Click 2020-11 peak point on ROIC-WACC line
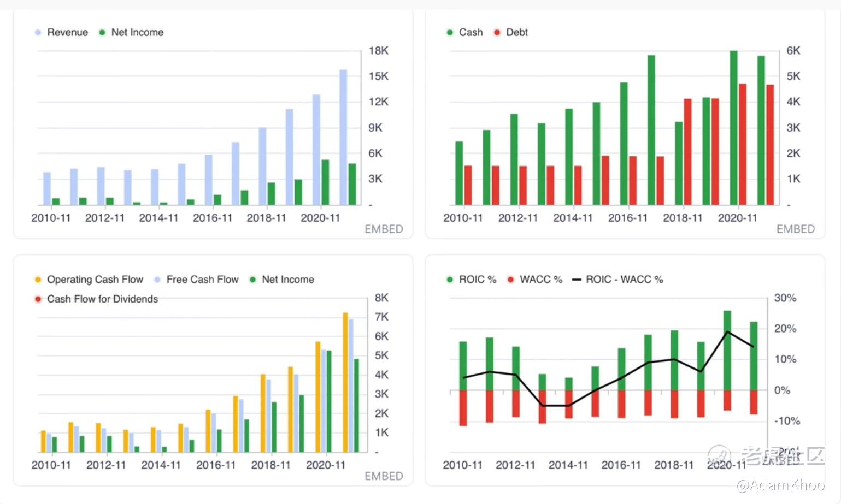The width and height of the screenshot is (841, 504). tap(727, 331)
